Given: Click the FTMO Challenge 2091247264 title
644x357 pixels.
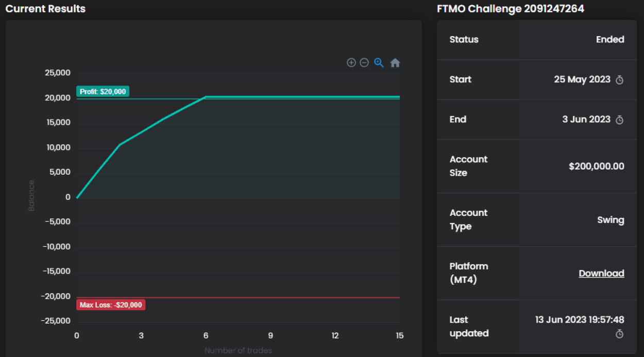Looking at the screenshot, I should point(510,9).
